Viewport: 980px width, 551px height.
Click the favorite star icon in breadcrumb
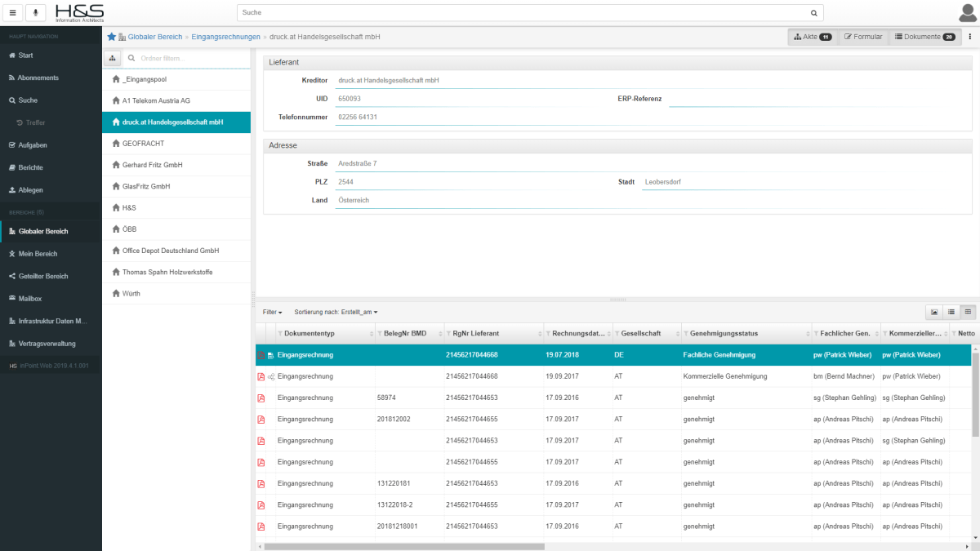pyautogui.click(x=112, y=37)
